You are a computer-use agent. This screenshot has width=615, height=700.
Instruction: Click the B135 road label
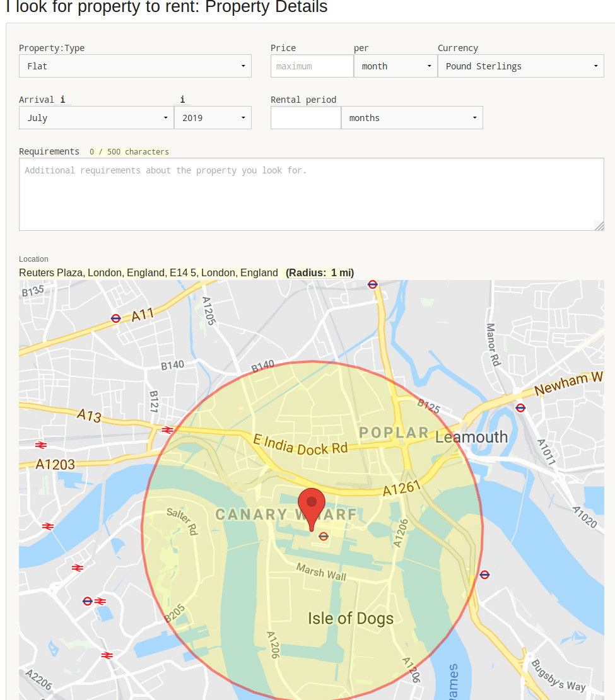(x=33, y=291)
